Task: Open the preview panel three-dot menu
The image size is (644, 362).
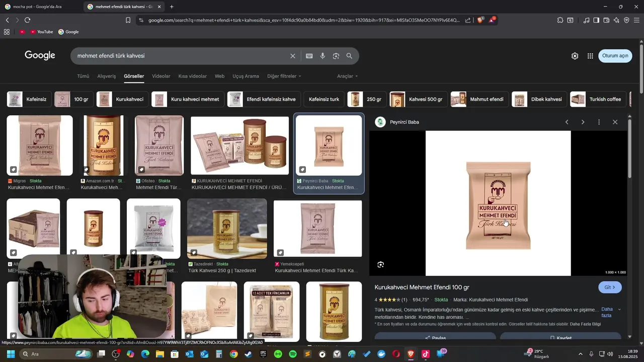Action: pos(599,122)
